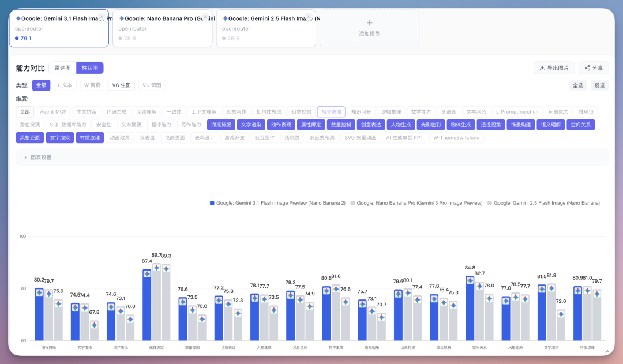623x364 pixels.
Task: Filter type by W 网页
Action: coord(92,85)
